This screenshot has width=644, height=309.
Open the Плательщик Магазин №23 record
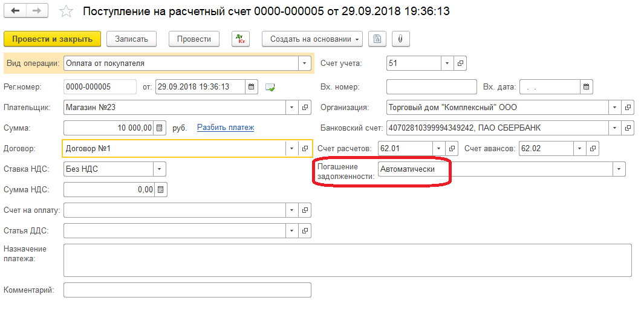(x=305, y=108)
